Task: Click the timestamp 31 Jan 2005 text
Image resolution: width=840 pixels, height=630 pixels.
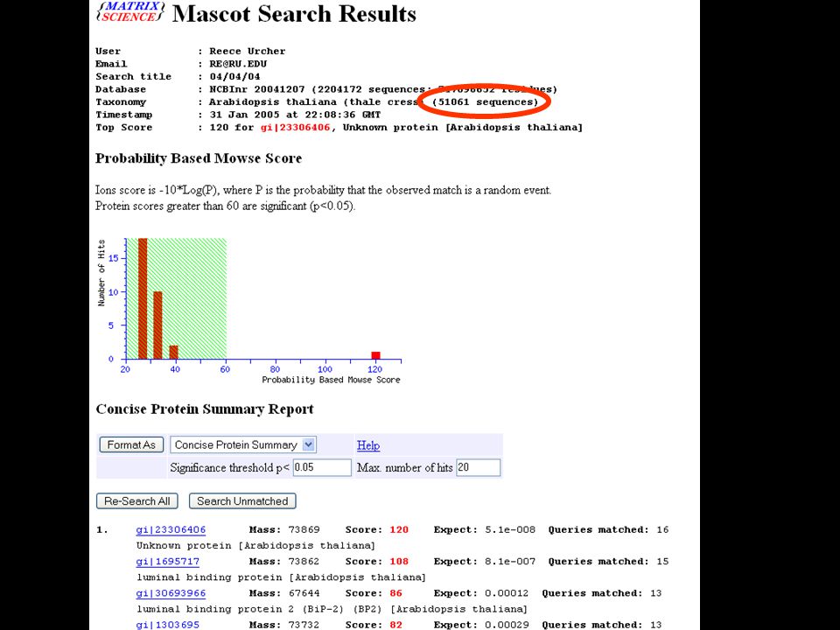Action: pyautogui.click(x=295, y=115)
